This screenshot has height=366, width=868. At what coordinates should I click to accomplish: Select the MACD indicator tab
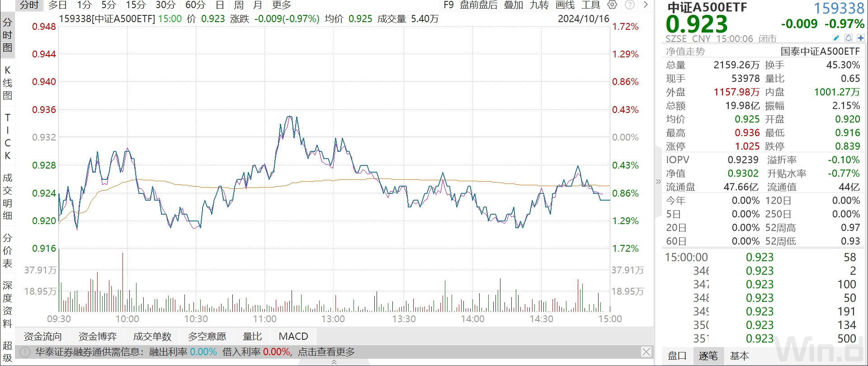click(x=293, y=336)
